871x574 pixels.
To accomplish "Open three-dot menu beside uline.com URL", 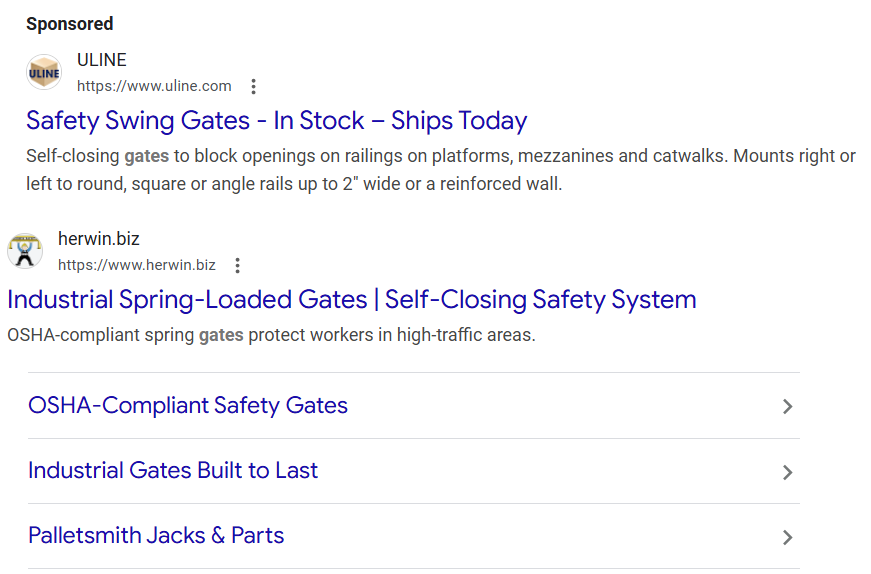I will [x=254, y=86].
